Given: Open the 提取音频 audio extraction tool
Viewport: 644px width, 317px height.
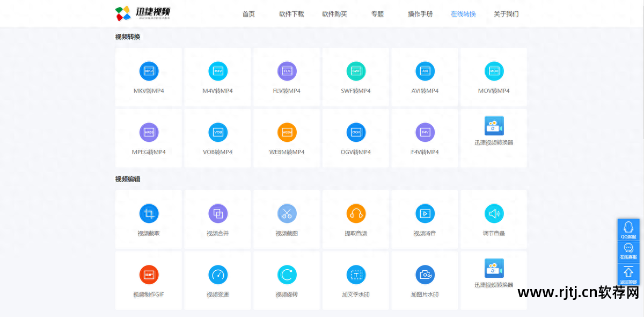Looking at the screenshot, I should click(x=356, y=213).
